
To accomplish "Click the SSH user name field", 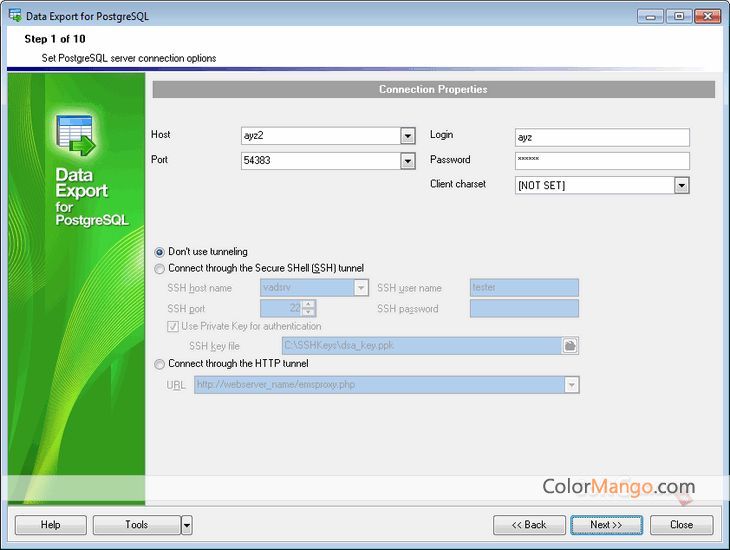I will click(524, 288).
